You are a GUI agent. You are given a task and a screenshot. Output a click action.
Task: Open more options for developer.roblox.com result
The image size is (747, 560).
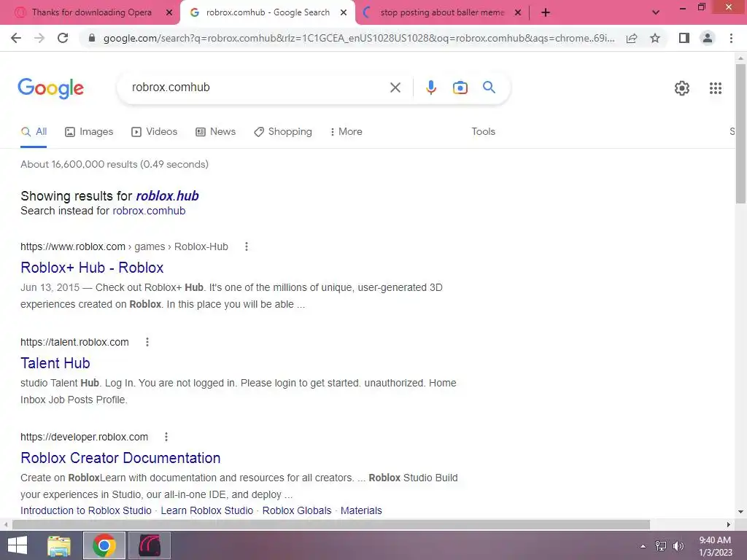coord(166,437)
